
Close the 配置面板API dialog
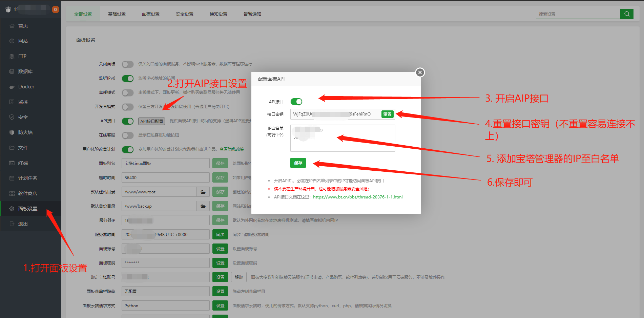point(420,72)
